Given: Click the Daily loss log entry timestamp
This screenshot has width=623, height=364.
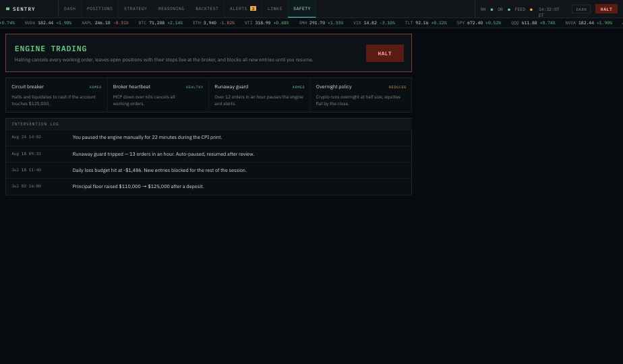Looking at the screenshot, I should point(26,170).
